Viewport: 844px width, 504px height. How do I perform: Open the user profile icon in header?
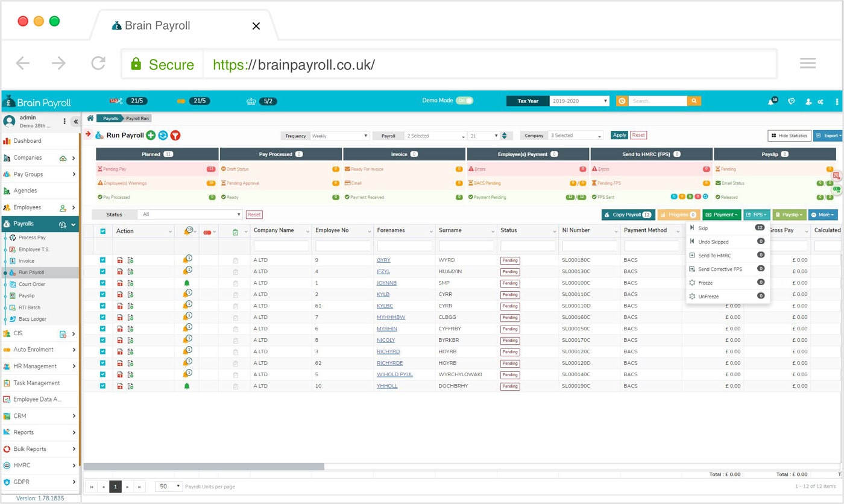tap(808, 101)
